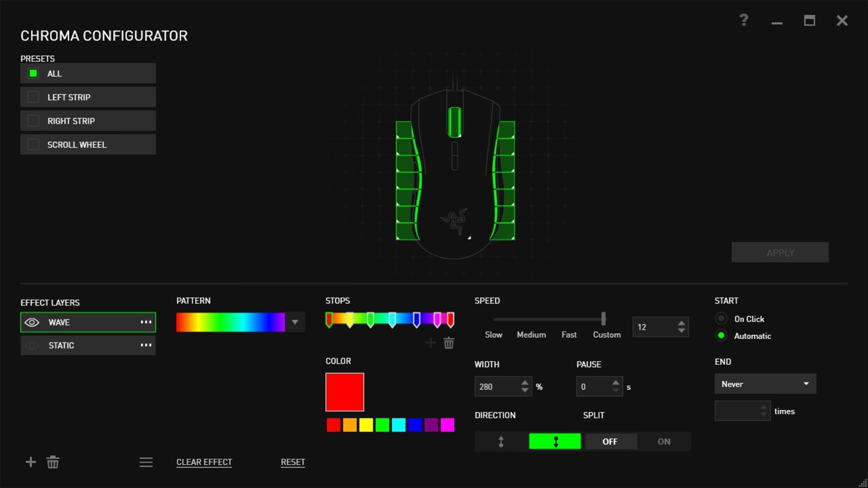Image resolution: width=868 pixels, height=488 pixels.
Task: Select the magenta stop marker
Action: coord(437,320)
